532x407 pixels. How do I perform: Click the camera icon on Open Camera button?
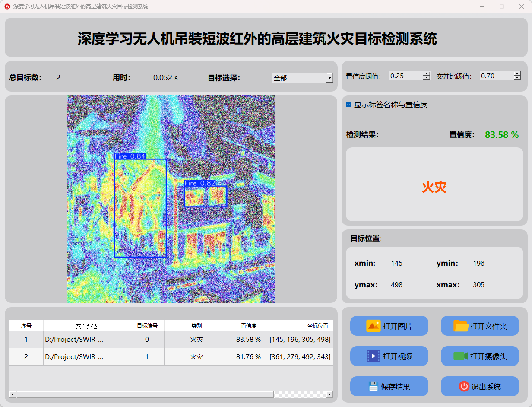(460, 356)
